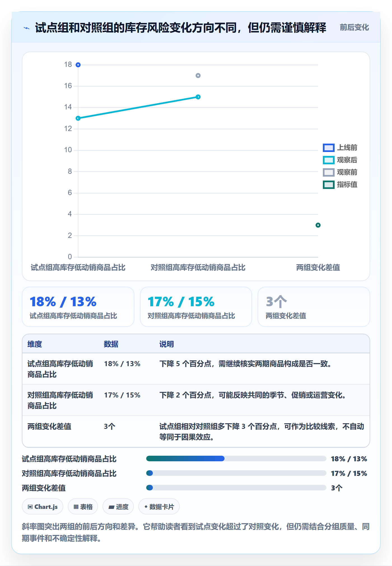The height and width of the screenshot is (566, 392).
Task: Click the 18% / 13% data card
Action: point(78,307)
